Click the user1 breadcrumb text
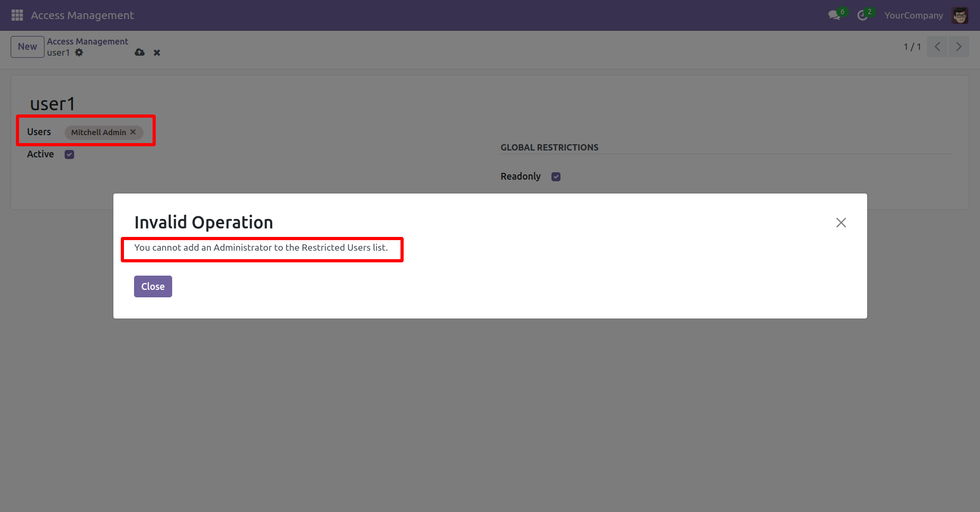980x512 pixels. click(58, 52)
